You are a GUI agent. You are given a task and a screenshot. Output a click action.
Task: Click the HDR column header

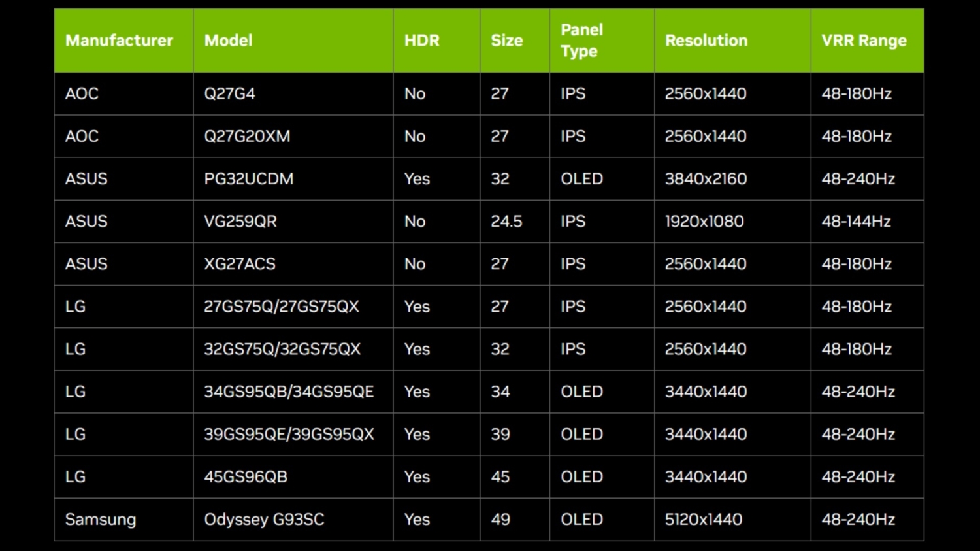point(421,41)
